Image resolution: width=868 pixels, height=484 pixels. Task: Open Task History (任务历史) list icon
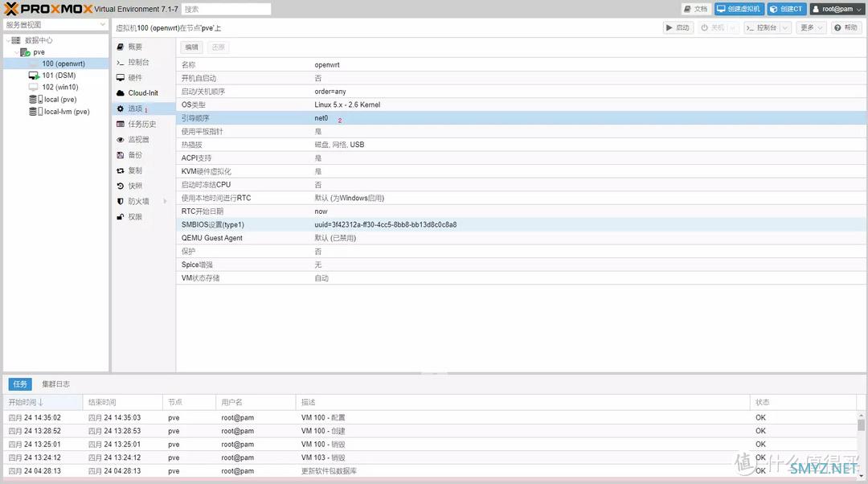point(120,124)
